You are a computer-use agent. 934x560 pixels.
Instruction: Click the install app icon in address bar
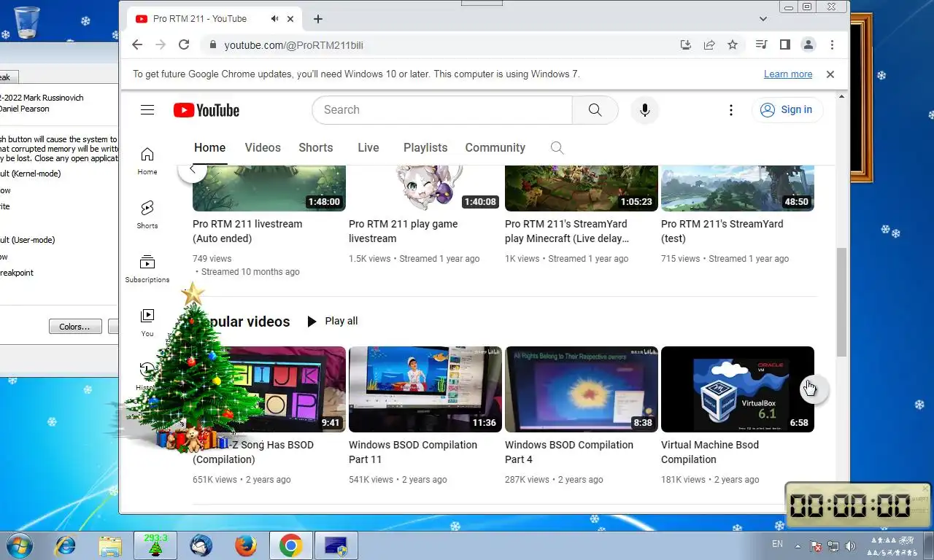click(x=685, y=44)
